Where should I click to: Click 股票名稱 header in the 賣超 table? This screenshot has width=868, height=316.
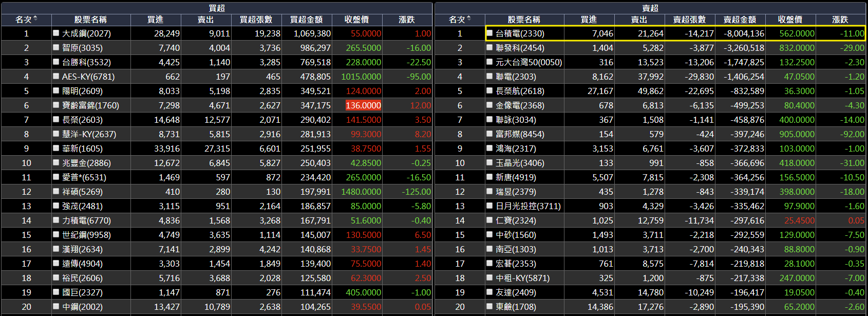524,20
